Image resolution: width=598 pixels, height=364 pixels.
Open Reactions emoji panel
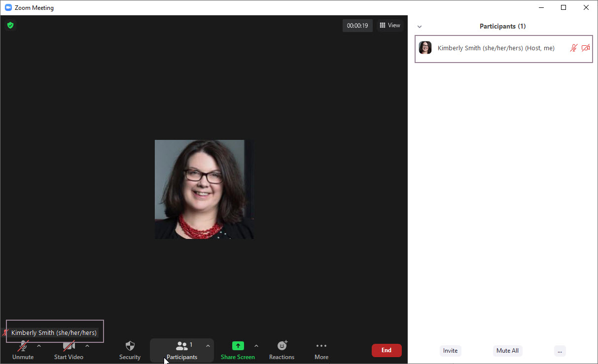click(281, 346)
